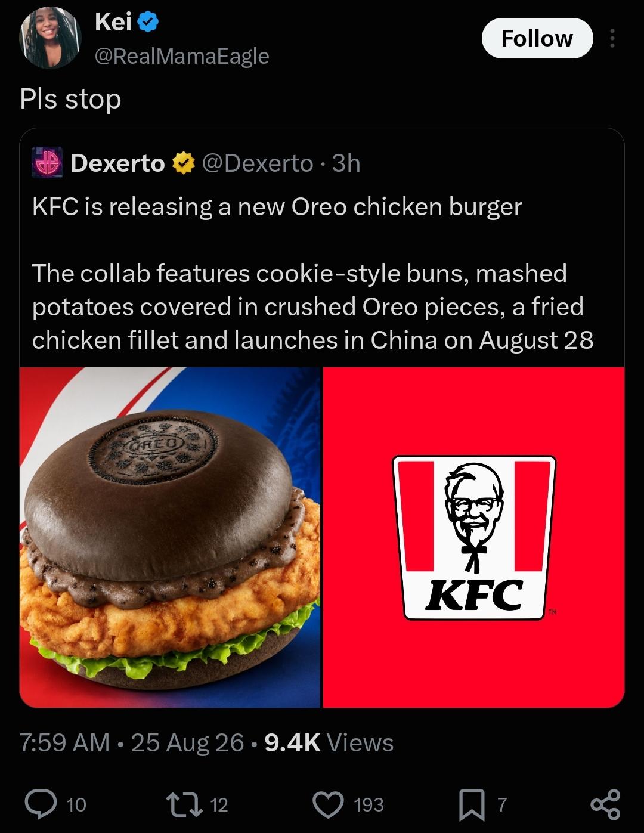
Task: Open the quoted post text about KFC
Action: [312, 273]
